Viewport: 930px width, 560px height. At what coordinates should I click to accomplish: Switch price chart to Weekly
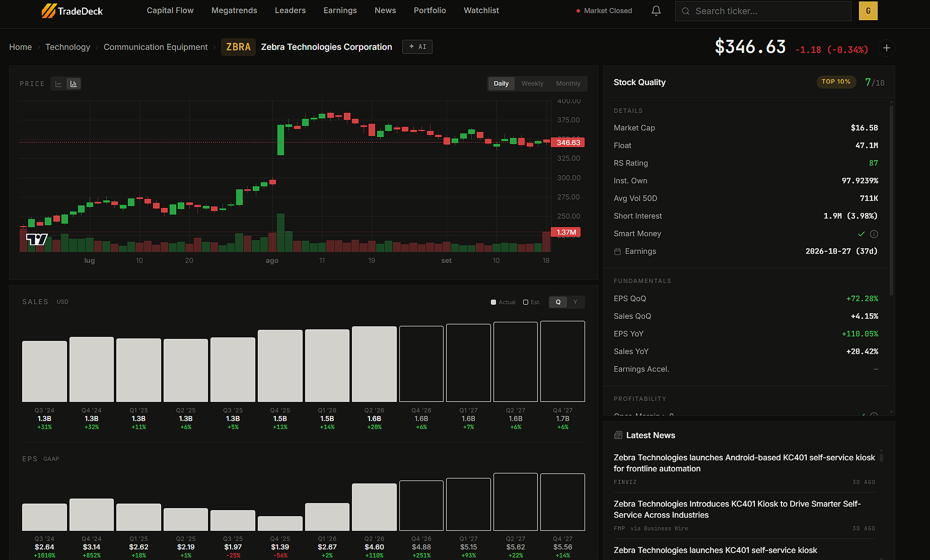coord(532,84)
